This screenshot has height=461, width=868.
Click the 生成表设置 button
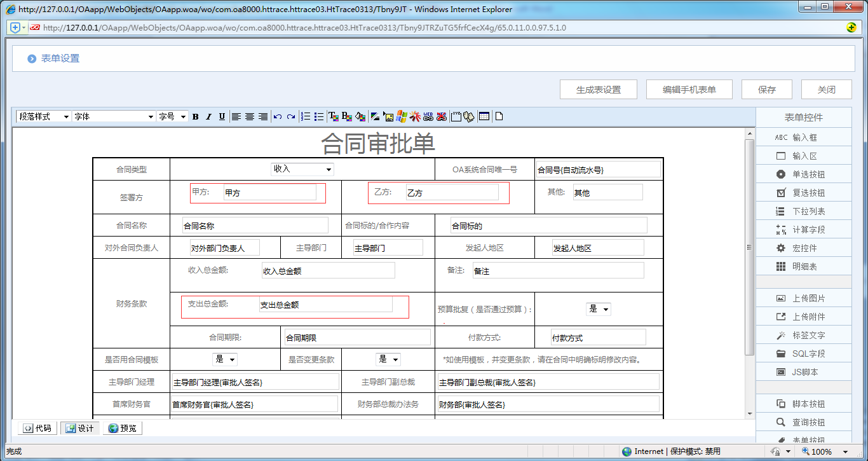597,89
